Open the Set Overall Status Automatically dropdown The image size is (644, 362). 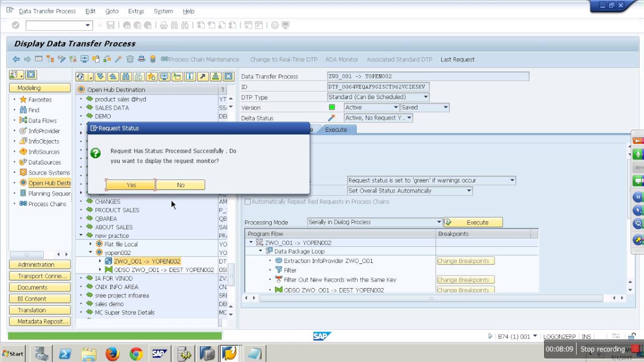coord(469,191)
